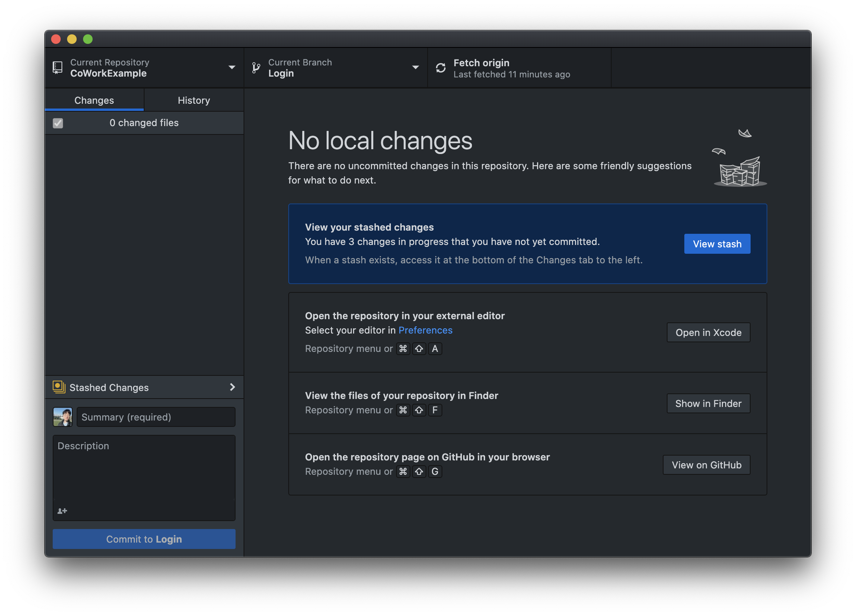The width and height of the screenshot is (856, 616).
Task: Select the Changes tab
Action: click(x=94, y=100)
